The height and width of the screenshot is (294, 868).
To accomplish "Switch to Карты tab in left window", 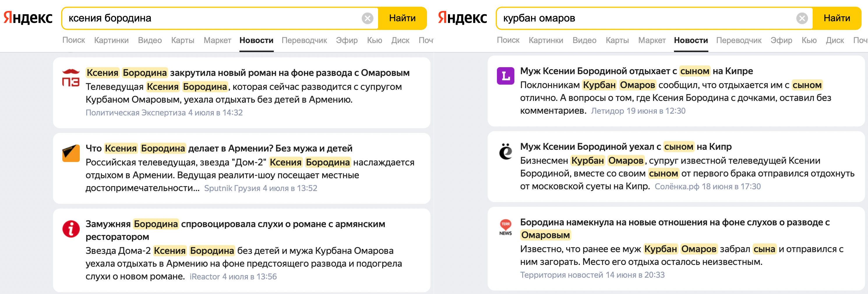I will coord(183,40).
